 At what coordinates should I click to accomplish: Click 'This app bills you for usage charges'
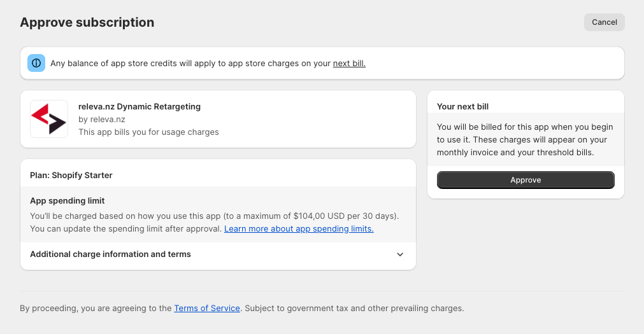[148, 132]
